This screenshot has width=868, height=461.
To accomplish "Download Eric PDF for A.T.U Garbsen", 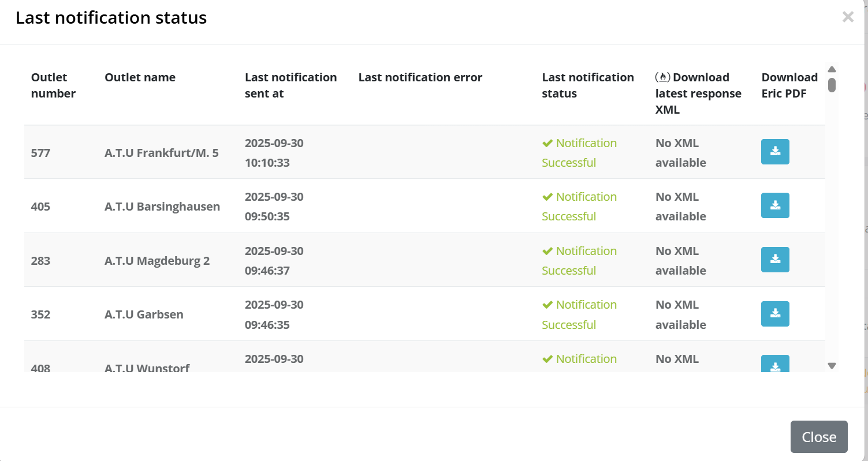I will click(775, 313).
